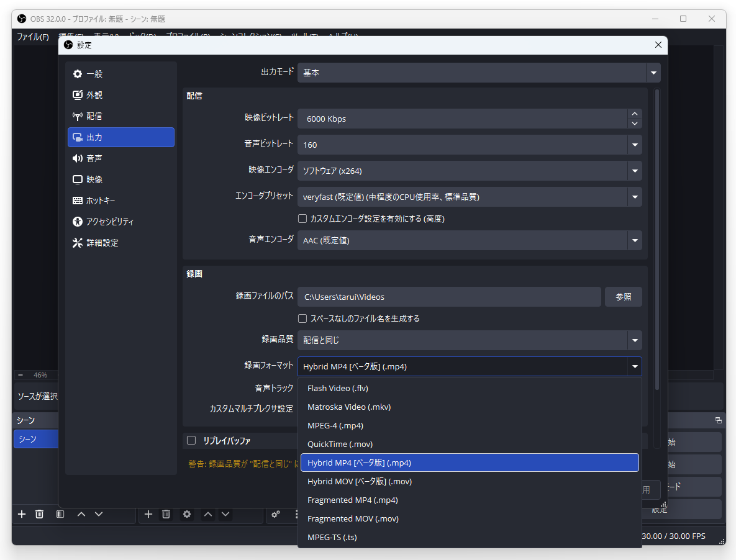Image resolution: width=736 pixels, height=560 pixels.
Task: Expand the 録画品質 dropdown
Action: pyautogui.click(x=635, y=340)
